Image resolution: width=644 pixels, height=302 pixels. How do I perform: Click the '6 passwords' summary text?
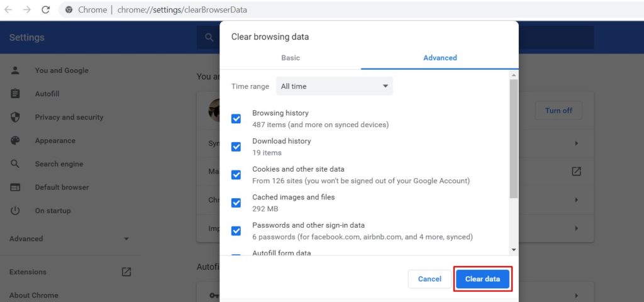tap(362, 237)
